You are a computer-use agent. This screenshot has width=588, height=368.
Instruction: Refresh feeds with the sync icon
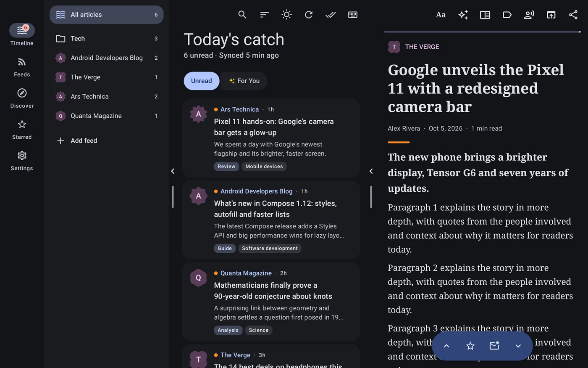pyautogui.click(x=309, y=15)
